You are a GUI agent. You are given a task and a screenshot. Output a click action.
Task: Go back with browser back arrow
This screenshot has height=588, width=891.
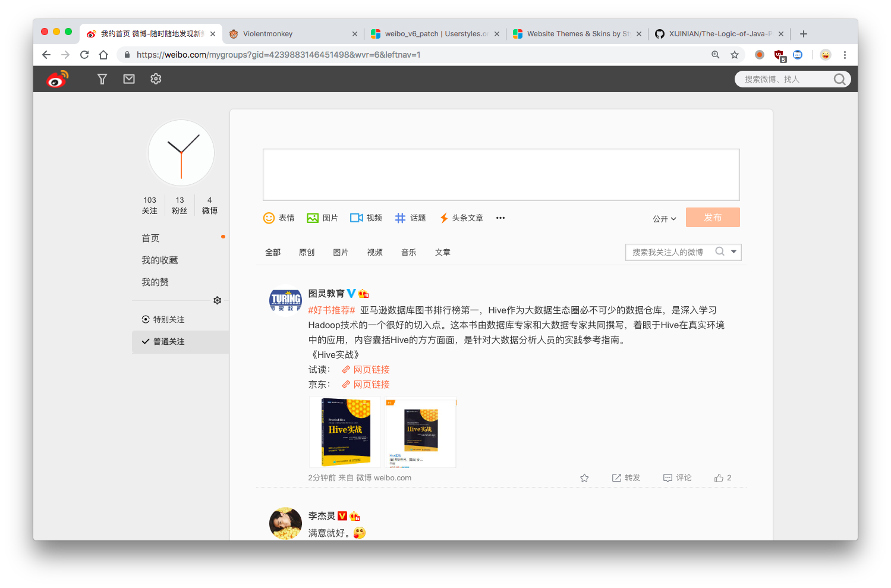[46, 55]
